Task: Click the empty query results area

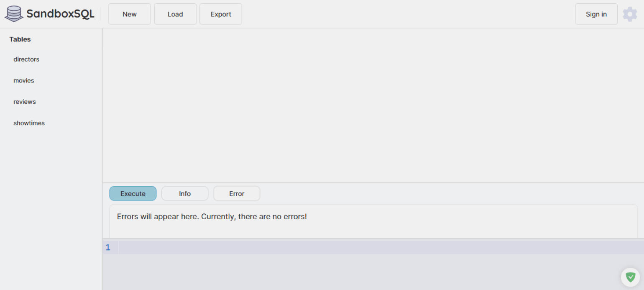Action: click(372, 105)
